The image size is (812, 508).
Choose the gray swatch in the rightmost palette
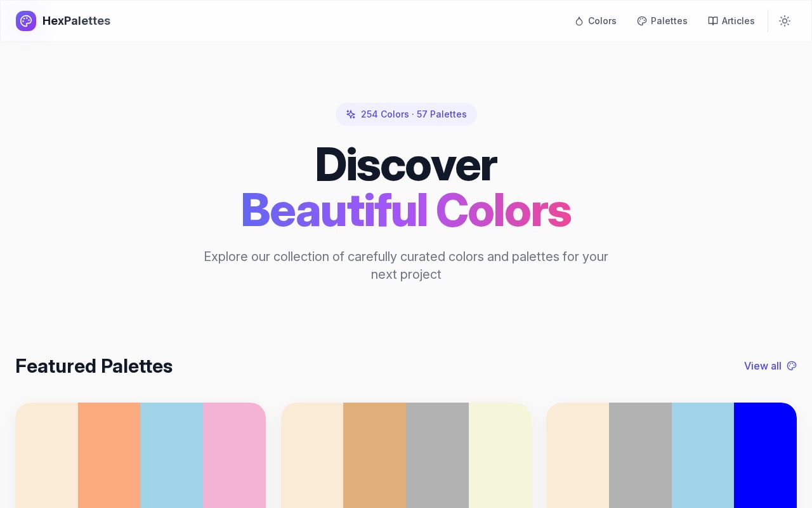pos(640,455)
